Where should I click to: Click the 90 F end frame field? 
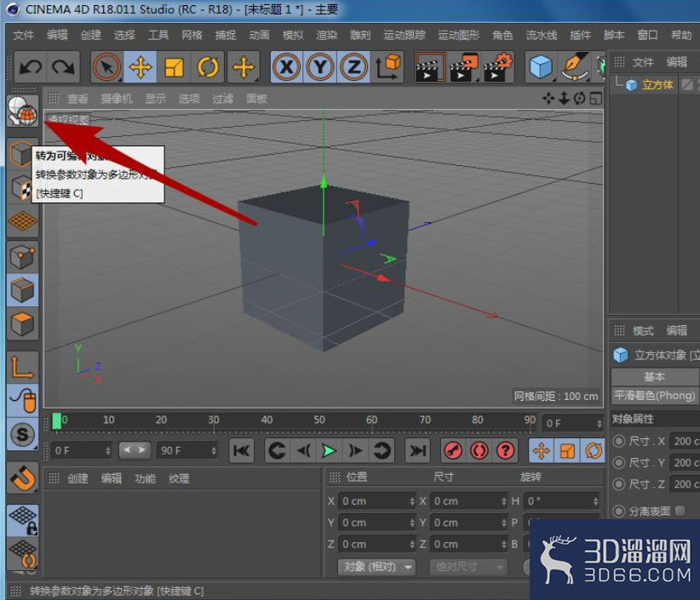tap(187, 451)
